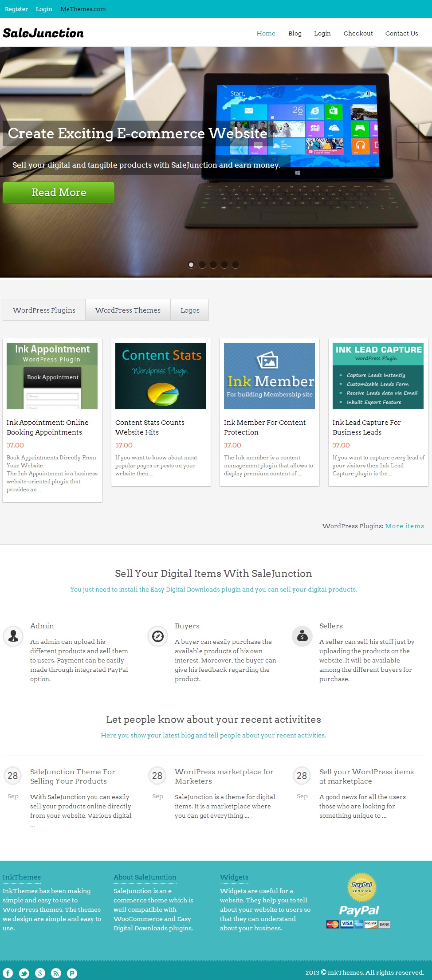Click the Let people know about activitites heading

click(213, 719)
